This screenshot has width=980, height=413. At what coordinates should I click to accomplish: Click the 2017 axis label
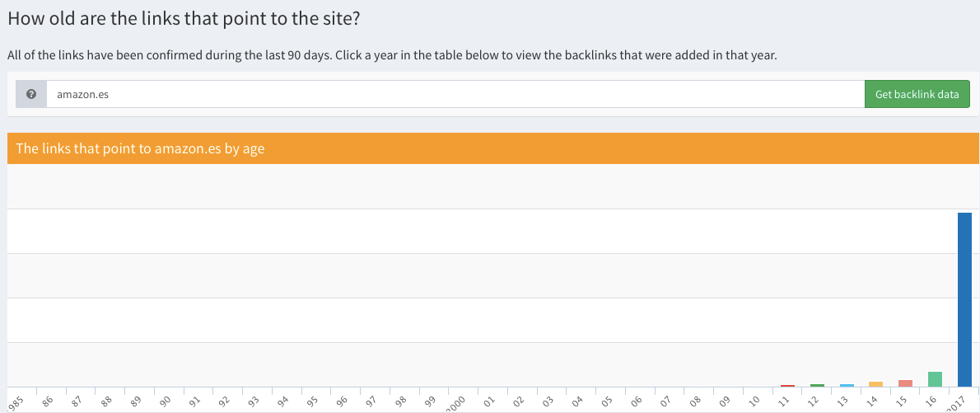point(956,404)
